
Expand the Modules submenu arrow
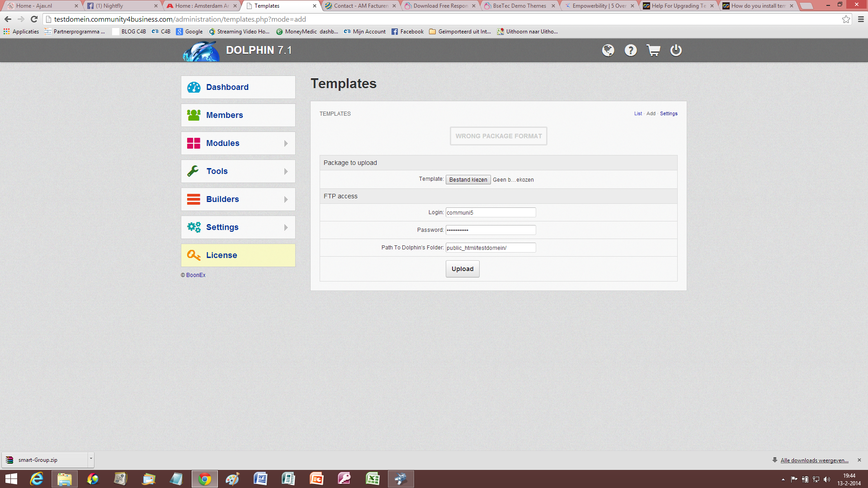tap(286, 143)
